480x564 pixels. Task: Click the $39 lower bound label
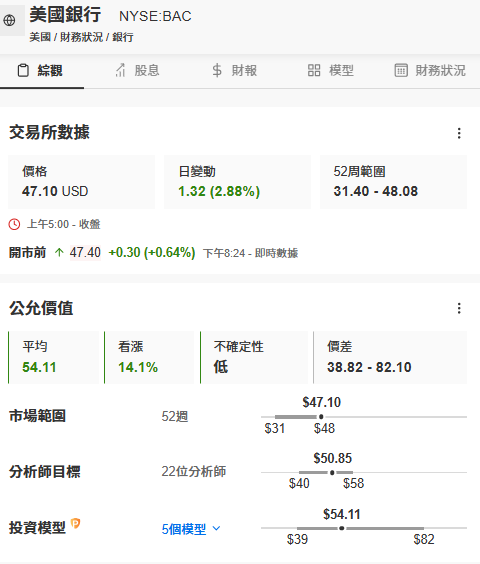(x=297, y=540)
